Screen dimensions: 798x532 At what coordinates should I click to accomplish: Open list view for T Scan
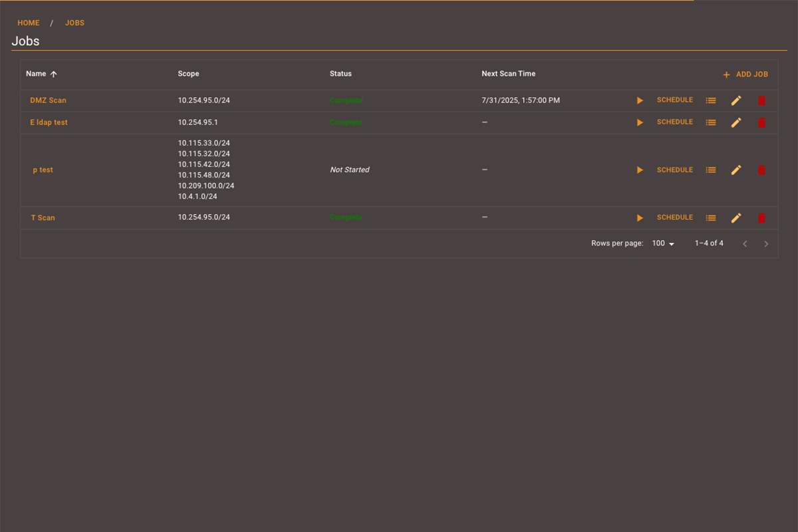[711, 218]
